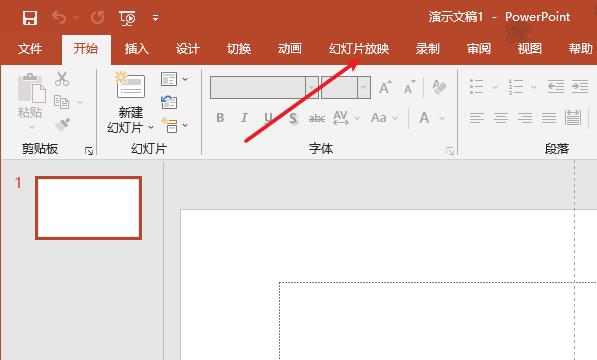Click the Bullets list icon

477,87
